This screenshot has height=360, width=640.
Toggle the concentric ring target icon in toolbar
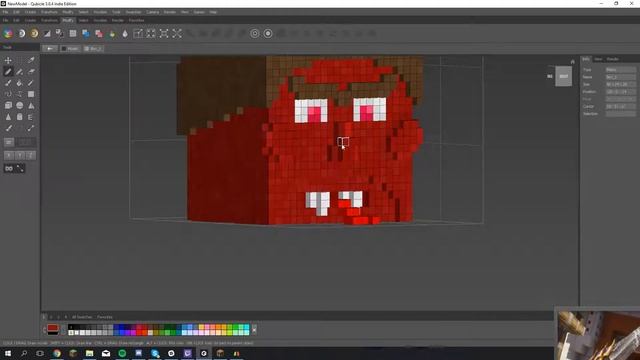click(x=255, y=33)
